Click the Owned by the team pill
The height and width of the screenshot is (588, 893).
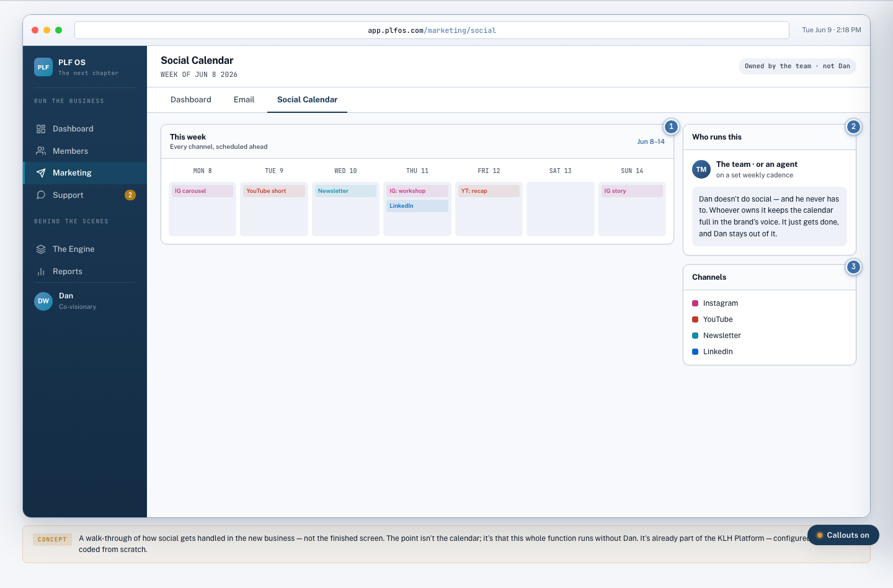[797, 66]
